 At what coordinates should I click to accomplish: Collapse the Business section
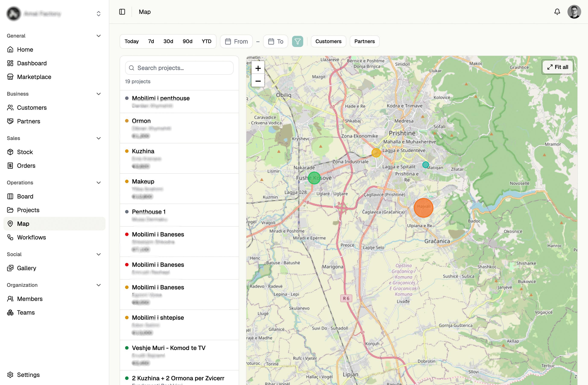point(99,94)
